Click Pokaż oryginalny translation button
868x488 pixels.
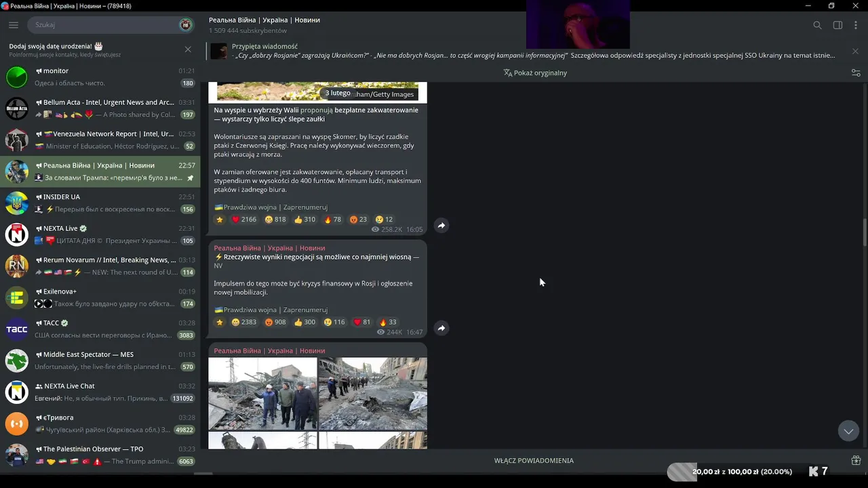coord(535,73)
